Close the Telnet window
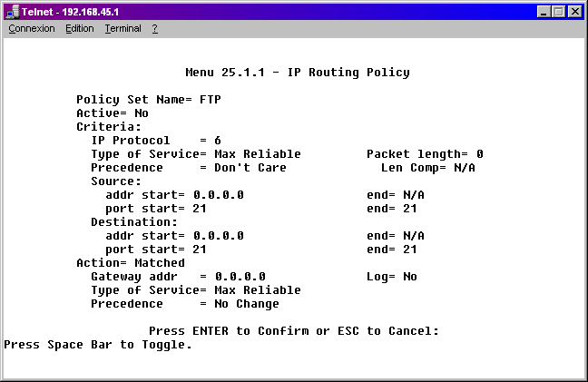 point(575,12)
